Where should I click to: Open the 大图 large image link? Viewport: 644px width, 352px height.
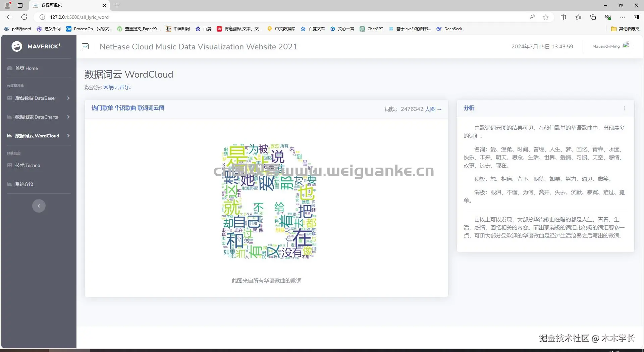point(433,109)
